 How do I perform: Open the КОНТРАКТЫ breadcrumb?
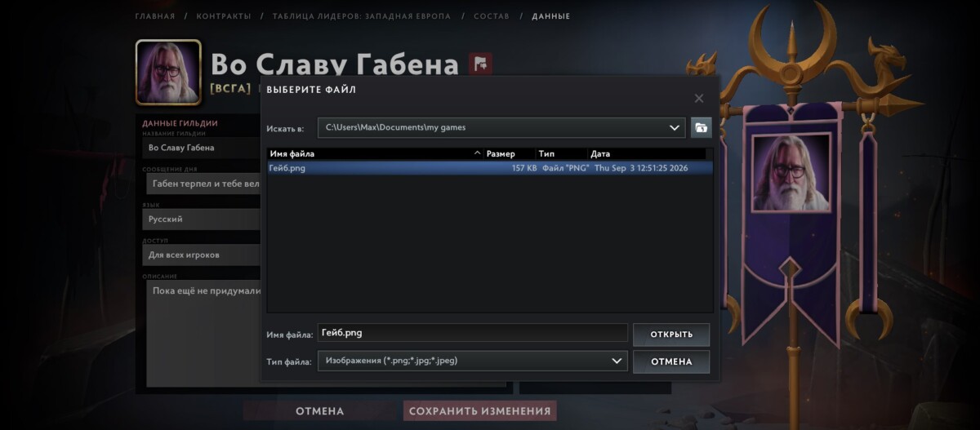click(224, 16)
